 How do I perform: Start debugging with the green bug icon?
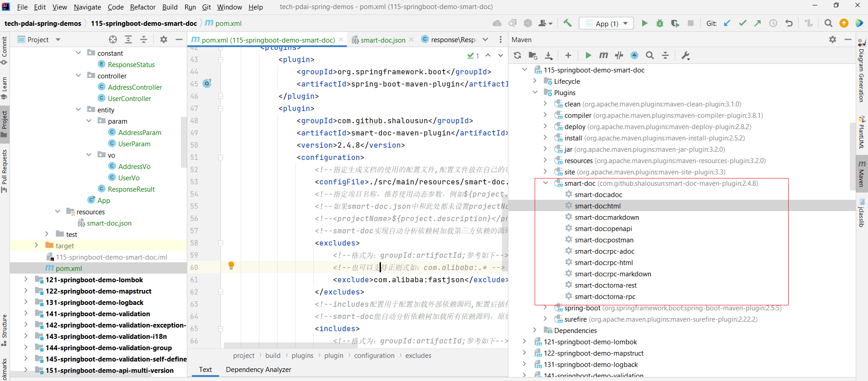click(x=660, y=23)
